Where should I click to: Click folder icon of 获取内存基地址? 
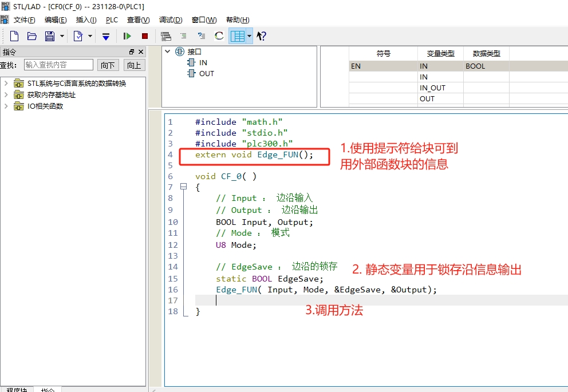coord(18,95)
